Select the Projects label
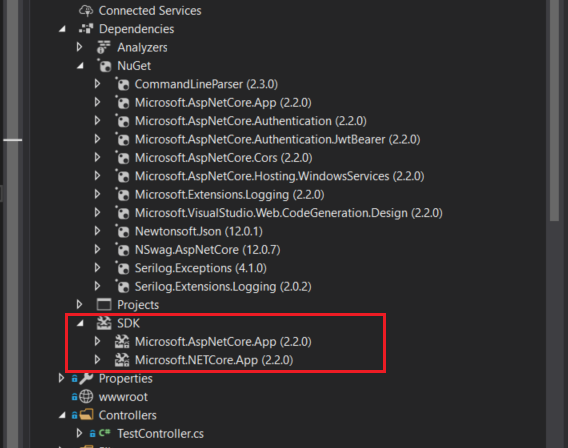The image size is (568, 448). click(138, 305)
